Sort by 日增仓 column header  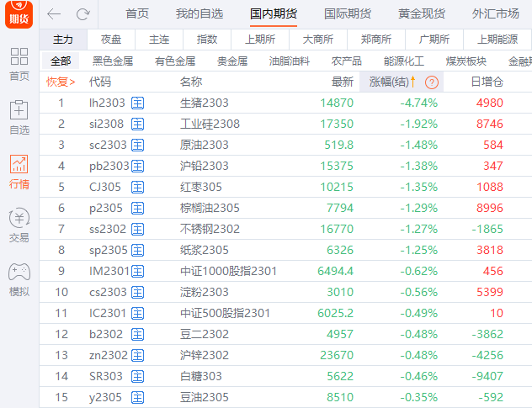click(486, 82)
